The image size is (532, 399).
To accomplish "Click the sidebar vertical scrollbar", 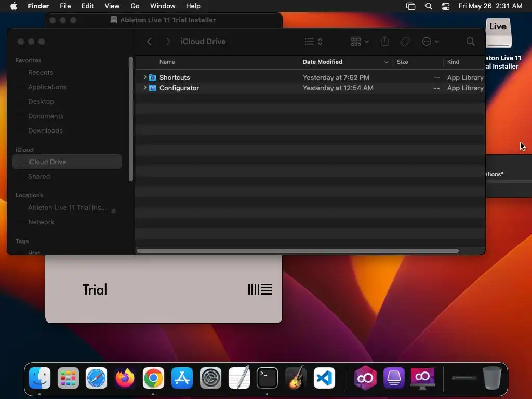I will coord(131,119).
